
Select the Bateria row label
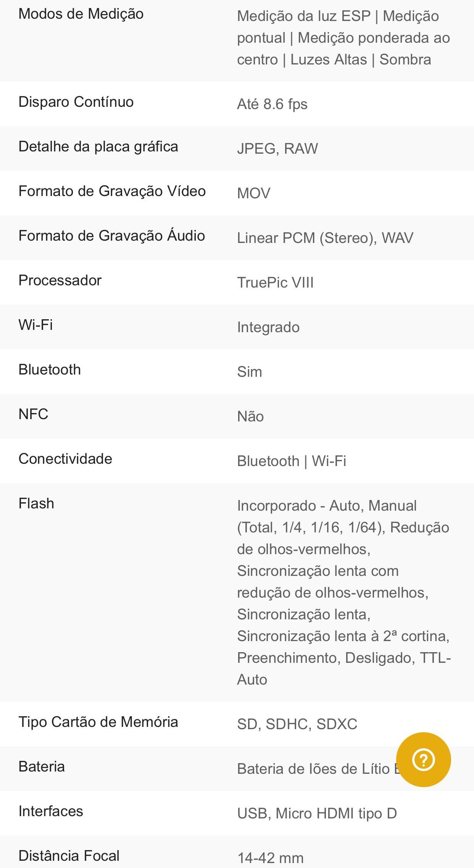(42, 767)
